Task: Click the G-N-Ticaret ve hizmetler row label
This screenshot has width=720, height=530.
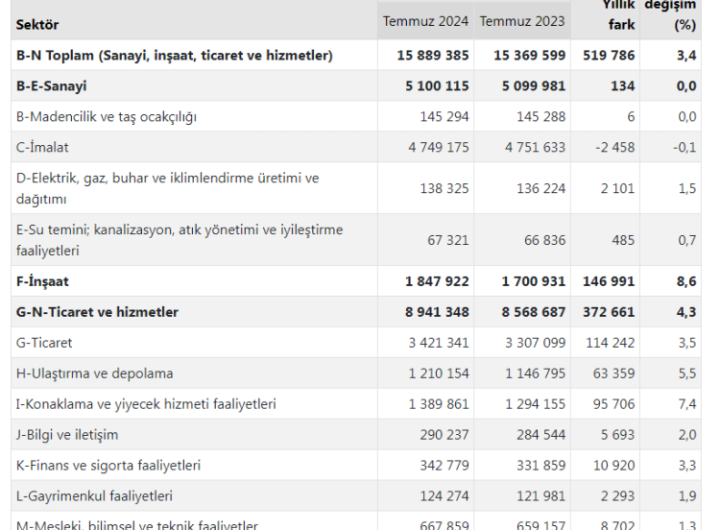Action: click(x=97, y=312)
